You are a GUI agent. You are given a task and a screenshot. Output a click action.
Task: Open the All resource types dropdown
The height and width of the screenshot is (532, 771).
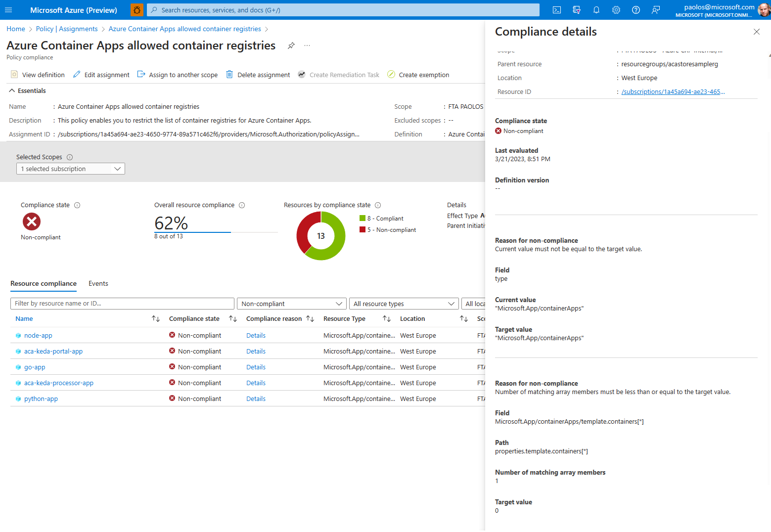(x=404, y=304)
